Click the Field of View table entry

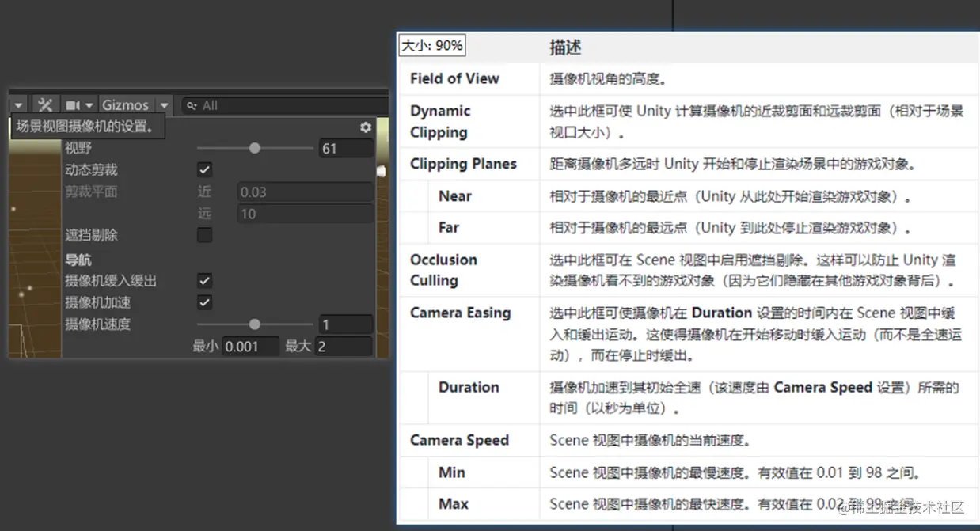click(x=454, y=78)
